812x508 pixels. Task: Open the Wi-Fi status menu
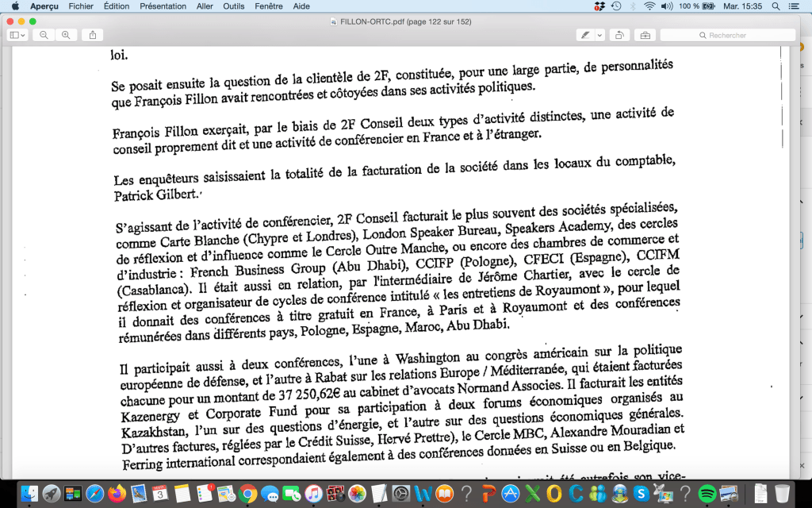click(x=649, y=6)
